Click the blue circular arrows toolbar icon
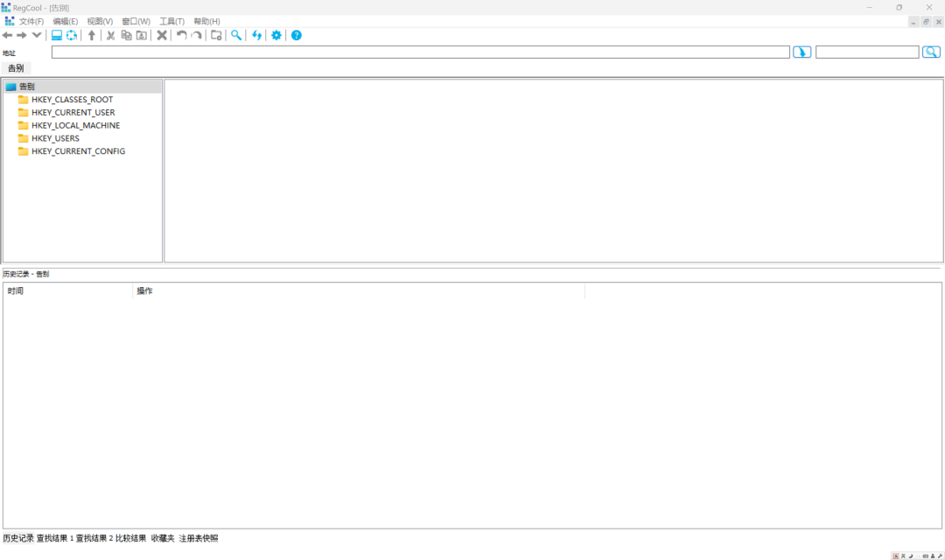945x560 pixels. pos(72,36)
